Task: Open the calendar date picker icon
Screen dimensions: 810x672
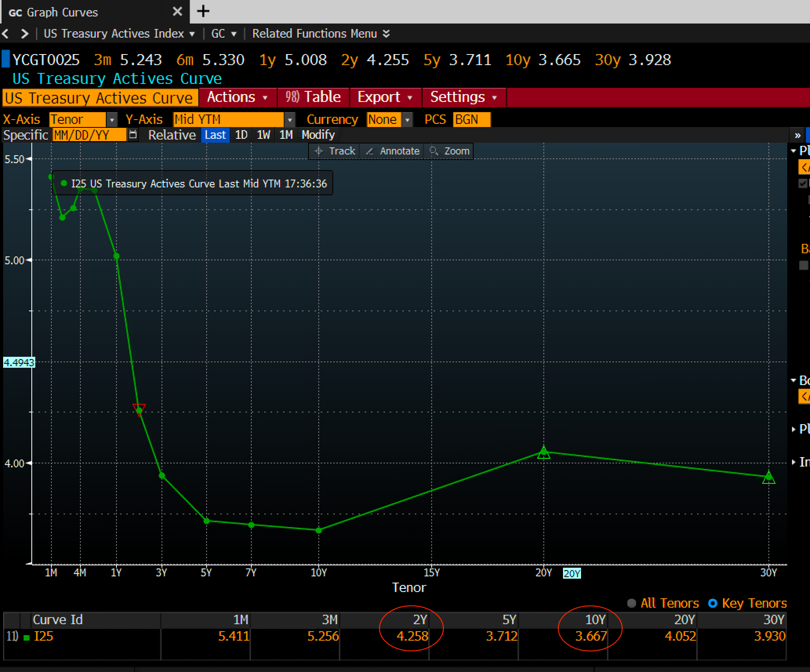Action: pos(133,135)
